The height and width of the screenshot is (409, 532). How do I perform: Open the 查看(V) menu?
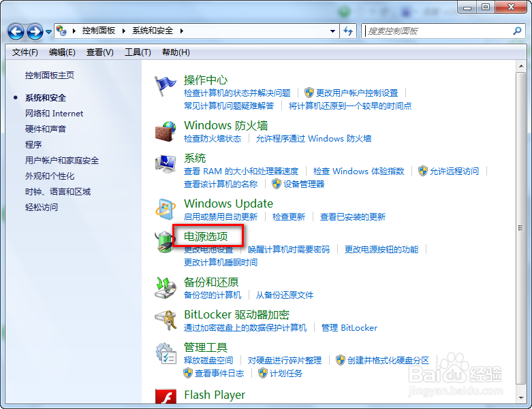(99, 52)
